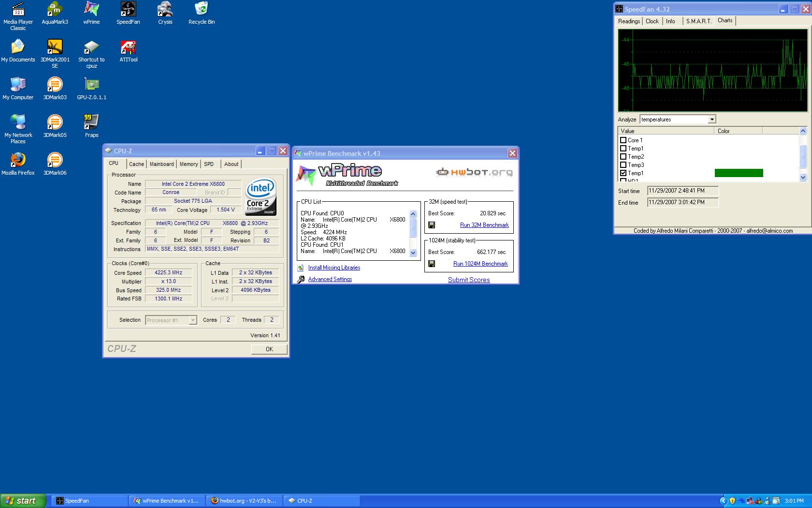Click Run 1024M Benchmark link
Screen dimensions: 812x508
click(x=480, y=264)
